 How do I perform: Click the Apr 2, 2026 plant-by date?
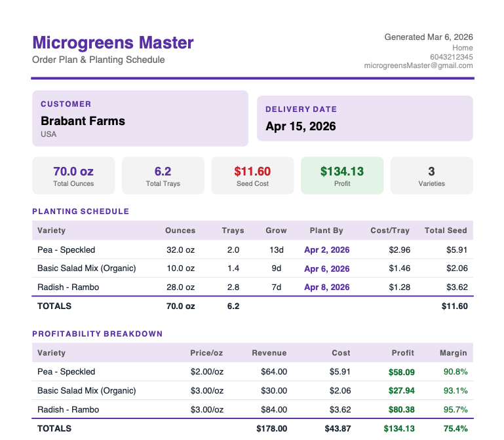click(x=326, y=250)
